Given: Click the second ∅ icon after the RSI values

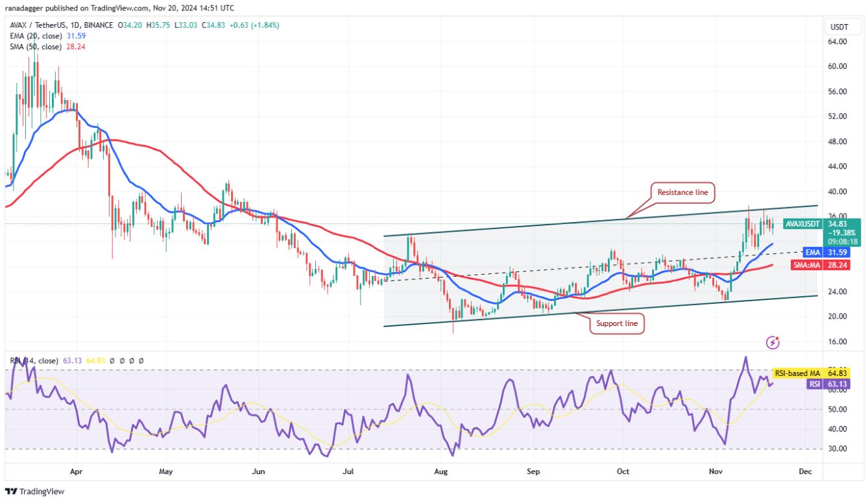Looking at the screenshot, I should coord(122,360).
